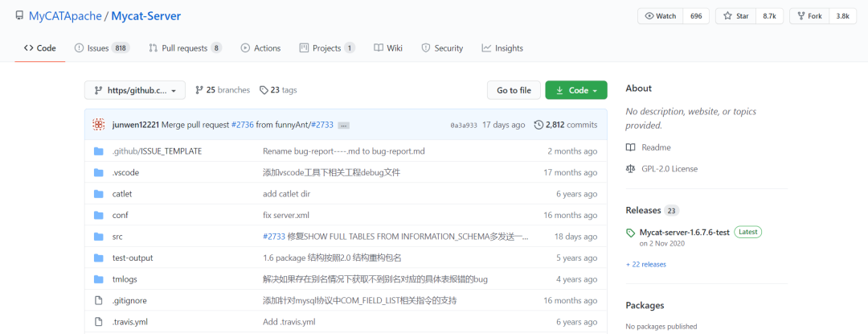868x334 pixels.
Task: Open the .github/ISSUE_TEMPLATE folder
Action: click(157, 151)
